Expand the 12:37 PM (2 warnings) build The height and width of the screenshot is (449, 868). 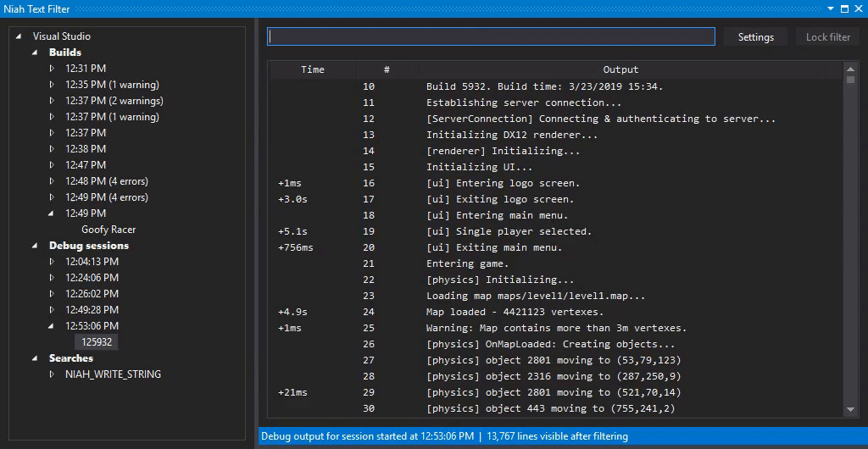(52, 101)
